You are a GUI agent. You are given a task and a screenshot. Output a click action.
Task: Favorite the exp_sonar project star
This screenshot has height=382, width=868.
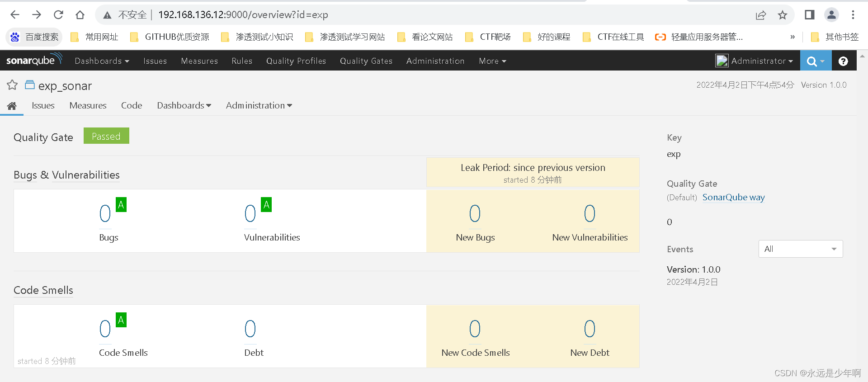point(12,85)
